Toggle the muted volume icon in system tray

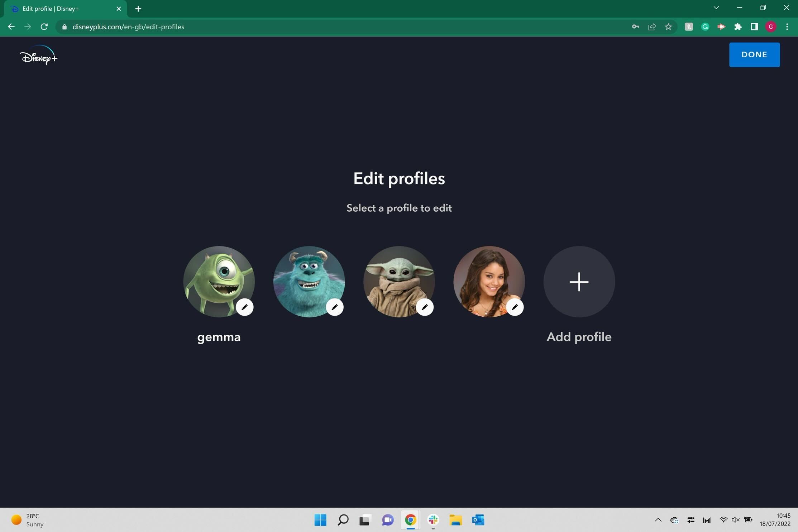735,520
